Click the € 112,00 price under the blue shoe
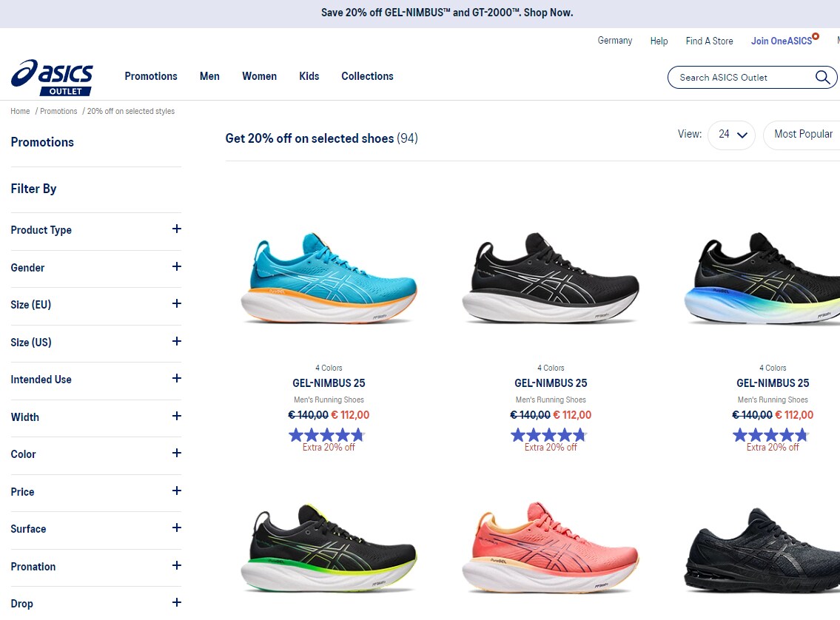840x620 pixels. (x=350, y=415)
